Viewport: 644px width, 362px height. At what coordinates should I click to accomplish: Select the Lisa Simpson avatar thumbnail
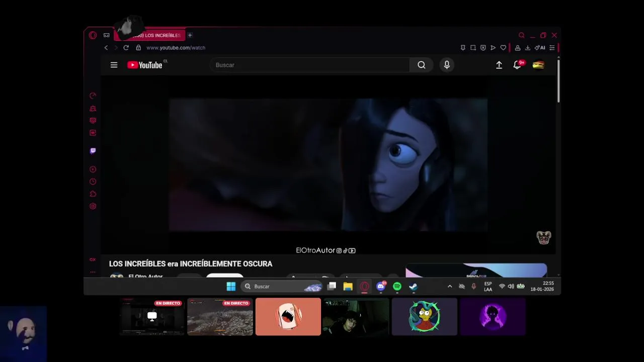coord(424,317)
